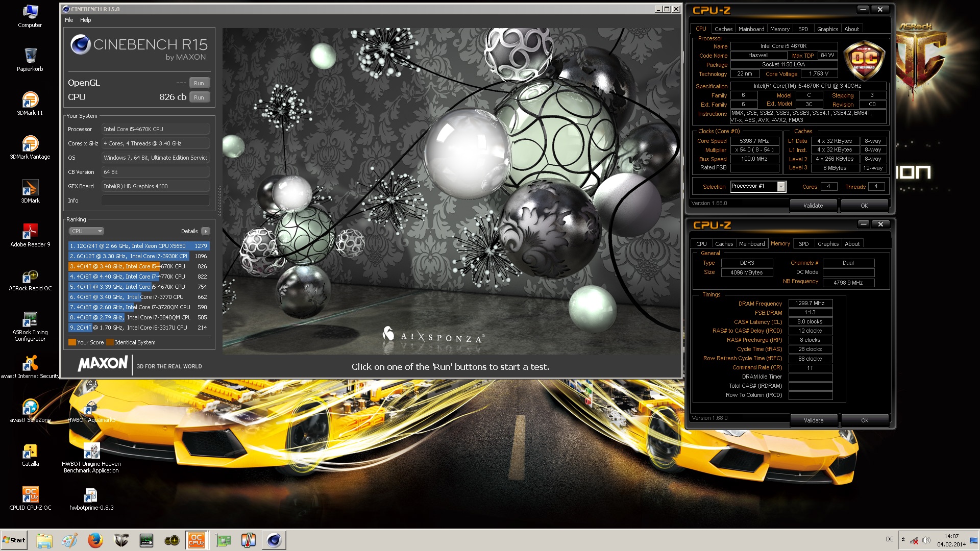Open ASRock Timing Configurator icon
The width and height of the screenshot is (980, 551).
pyautogui.click(x=30, y=326)
